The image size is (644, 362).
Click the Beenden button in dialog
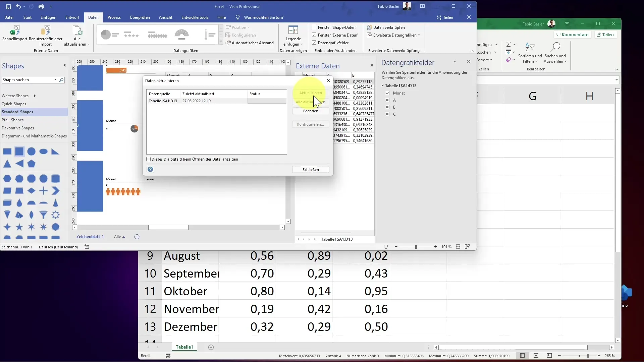pyautogui.click(x=311, y=111)
